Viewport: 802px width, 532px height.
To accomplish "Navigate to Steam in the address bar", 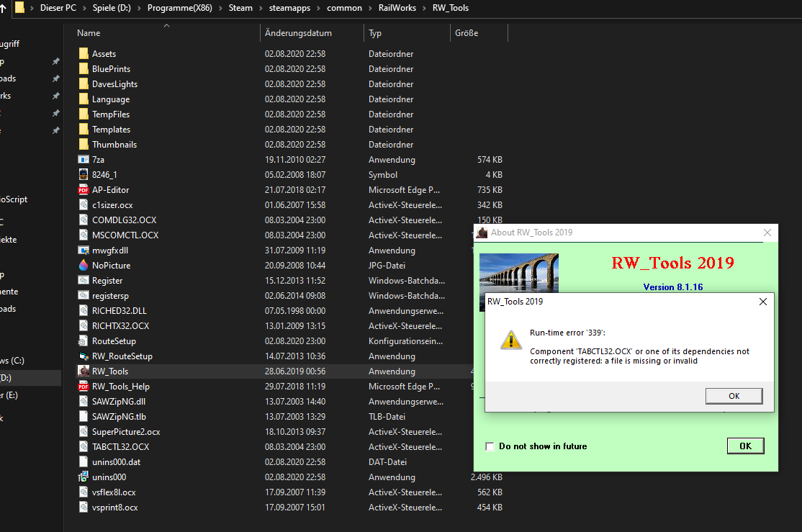I will [x=240, y=8].
